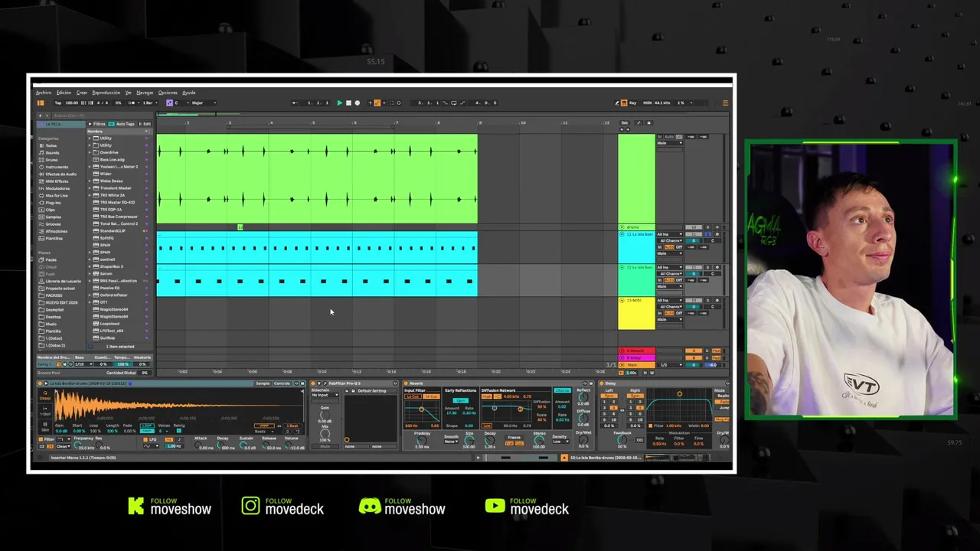Select the Plug-Ins category
Screen dimensions: 980x551
tap(54, 203)
